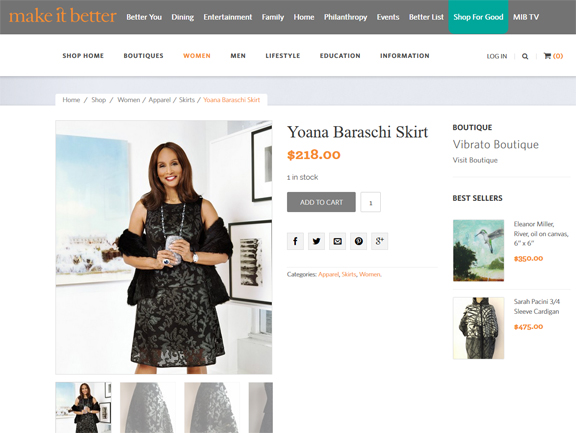Open Skirts category link
Screen dimensions: 576x433
[x=349, y=274]
